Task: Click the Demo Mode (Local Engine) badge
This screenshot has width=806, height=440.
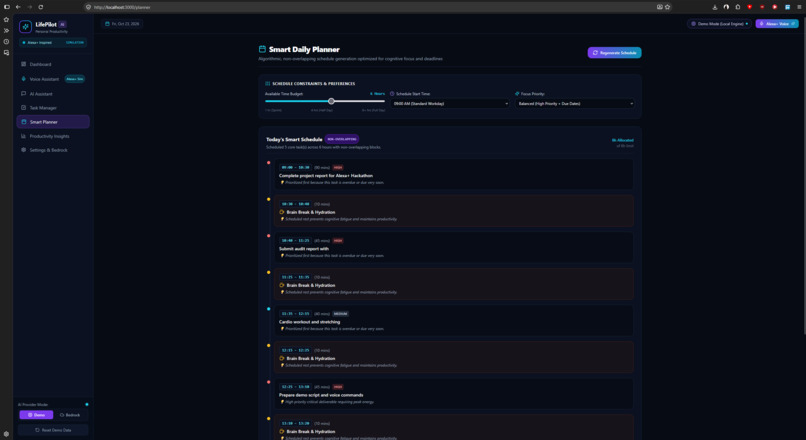Action: pyautogui.click(x=719, y=24)
